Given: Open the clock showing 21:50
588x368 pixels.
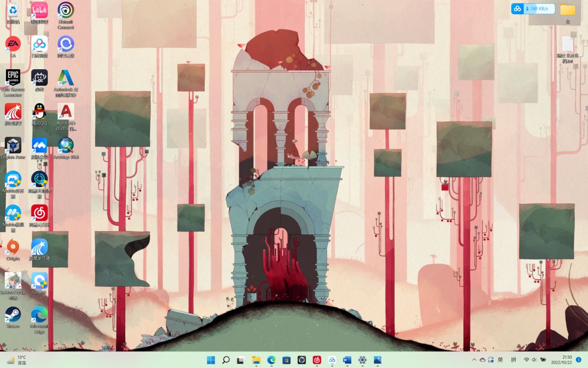Looking at the screenshot, I should (561, 360).
